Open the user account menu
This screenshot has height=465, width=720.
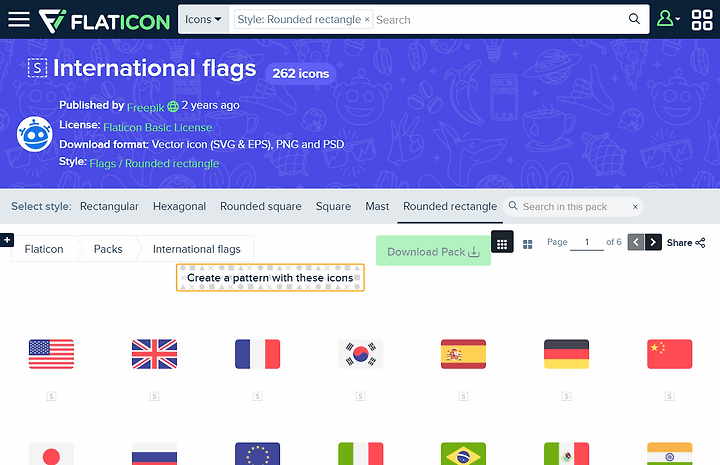pyautogui.click(x=668, y=19)
